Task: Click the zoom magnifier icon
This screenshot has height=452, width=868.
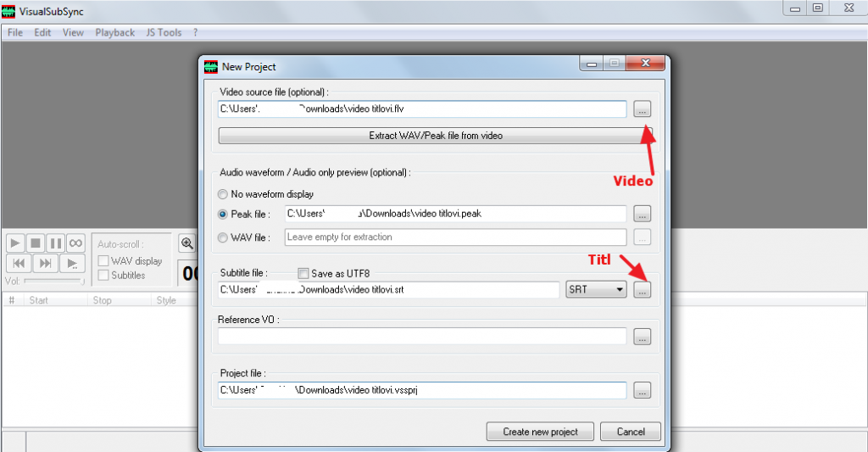Action: tap(187, 243)
